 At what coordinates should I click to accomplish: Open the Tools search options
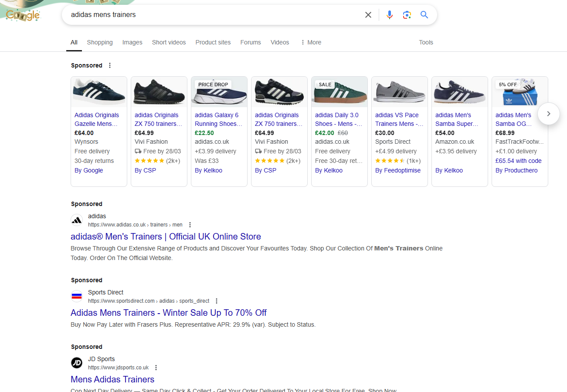(426, 42)
